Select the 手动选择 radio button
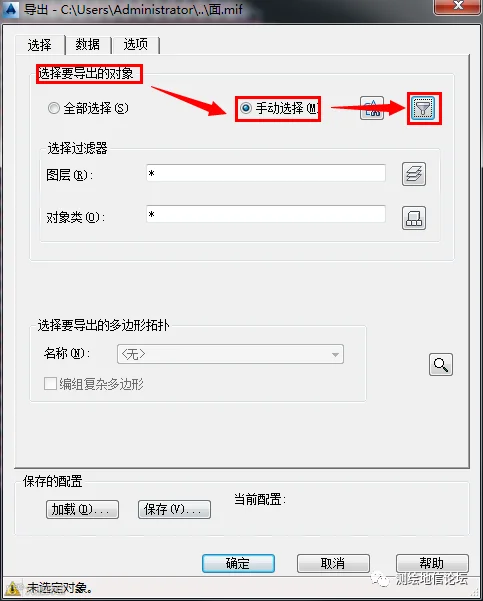 pyautogui.click(x=246, y=108)
